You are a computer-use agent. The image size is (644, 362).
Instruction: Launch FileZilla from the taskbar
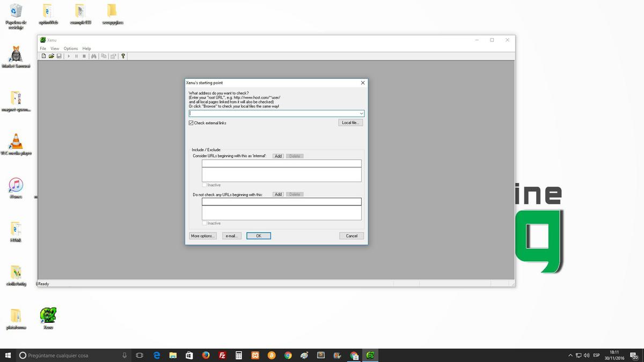222,355
